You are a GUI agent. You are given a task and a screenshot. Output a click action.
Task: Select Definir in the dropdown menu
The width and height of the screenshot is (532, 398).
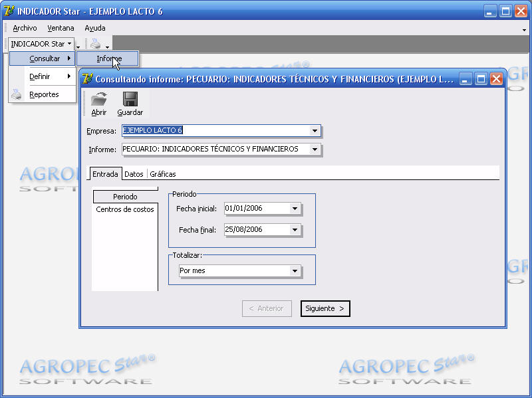(43, 76)
